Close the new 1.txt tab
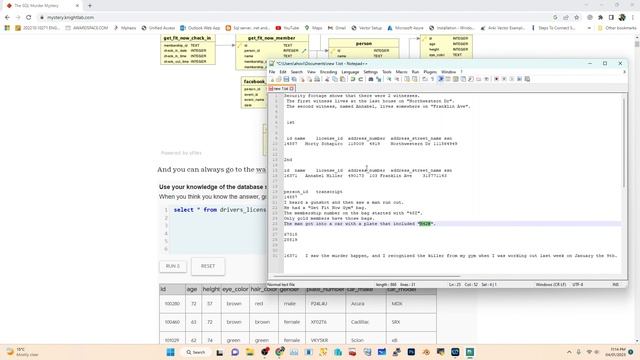This screenshot has height=360, width=640. 291,89
